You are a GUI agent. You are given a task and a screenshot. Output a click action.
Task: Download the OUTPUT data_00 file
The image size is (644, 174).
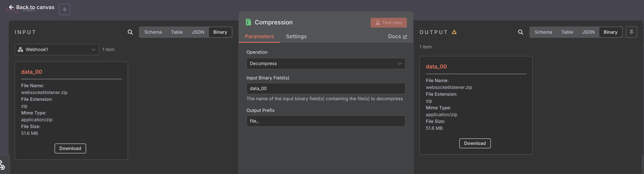click(475, 143)
